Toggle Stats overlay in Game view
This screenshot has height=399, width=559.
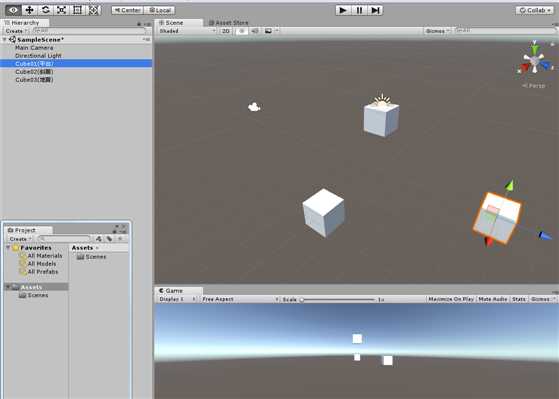(519, 299)
